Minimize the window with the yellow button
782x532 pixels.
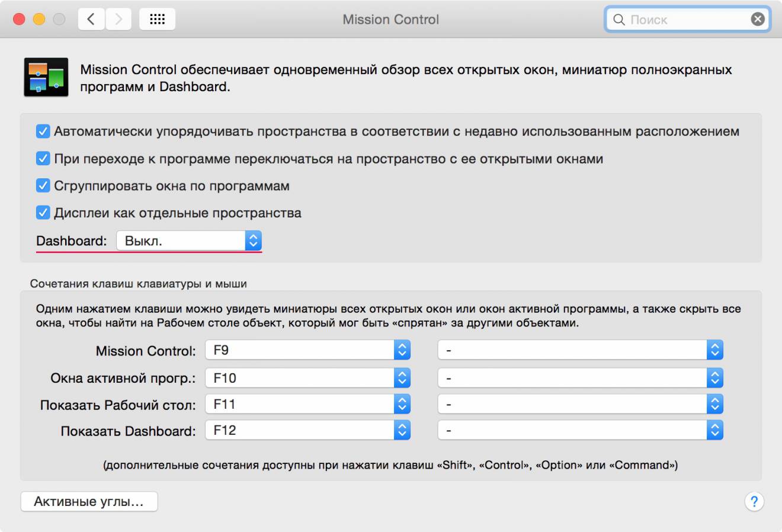coord(39,20)
